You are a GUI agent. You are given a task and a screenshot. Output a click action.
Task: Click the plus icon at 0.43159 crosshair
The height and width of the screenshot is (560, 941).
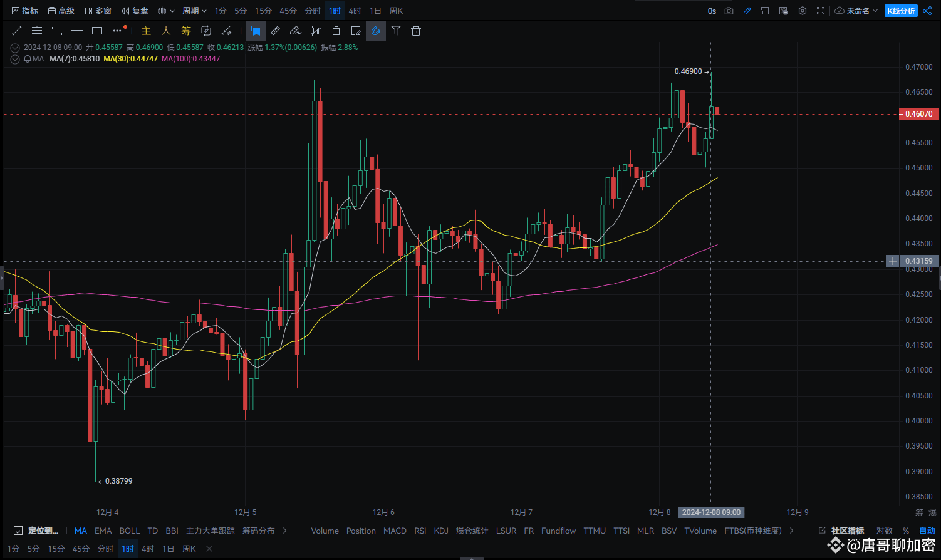pos(893,261)
